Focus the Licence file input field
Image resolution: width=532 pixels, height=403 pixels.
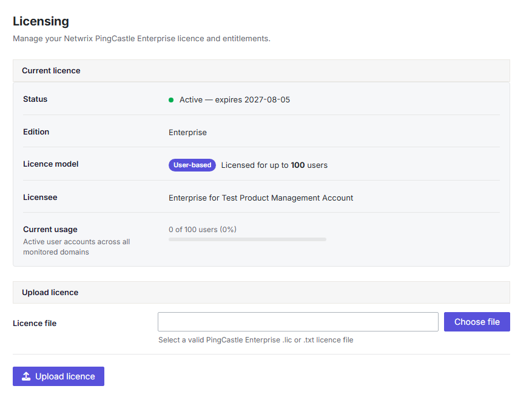(x=298, y=322)
